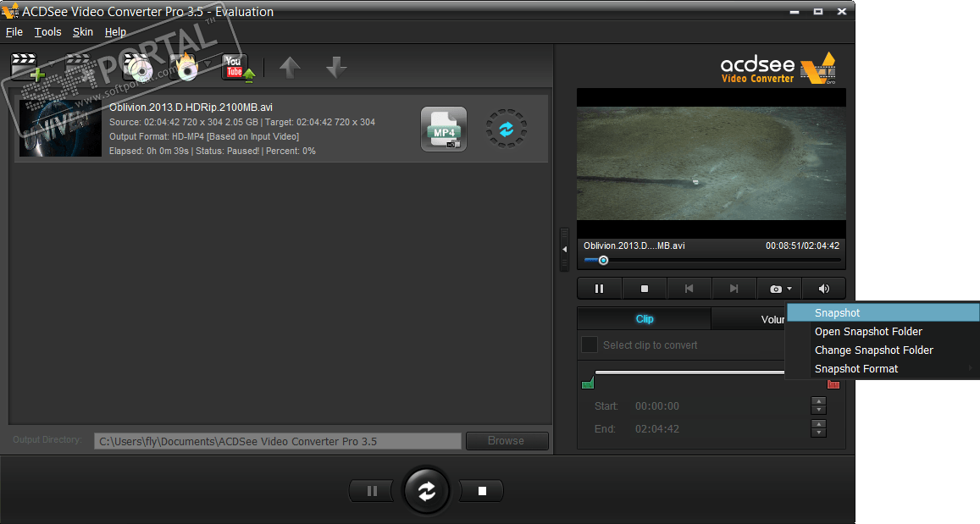This screenshot has width=980, height=524.
Task: Click the Status: Paused line of Oblivion
Action: [213, 152]
